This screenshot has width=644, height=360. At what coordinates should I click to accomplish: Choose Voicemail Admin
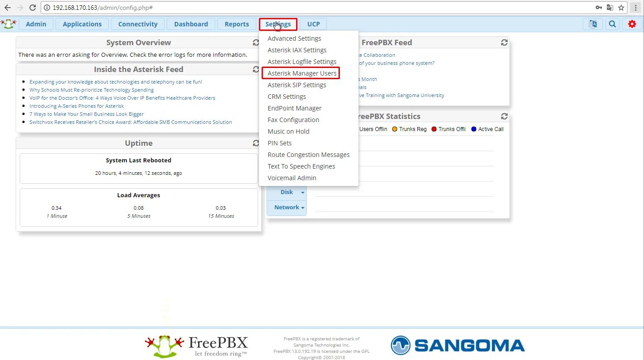pos(292,178)
